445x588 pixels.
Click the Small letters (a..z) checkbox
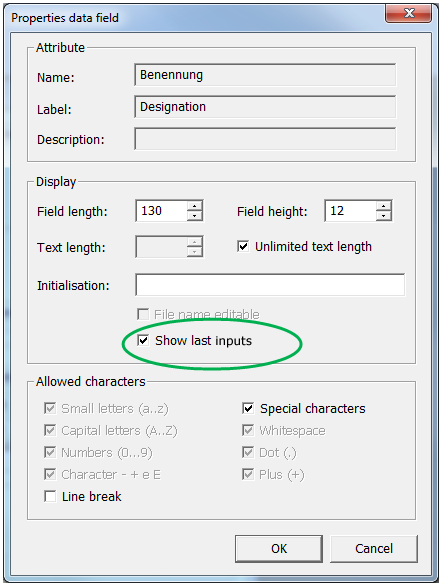50,408
